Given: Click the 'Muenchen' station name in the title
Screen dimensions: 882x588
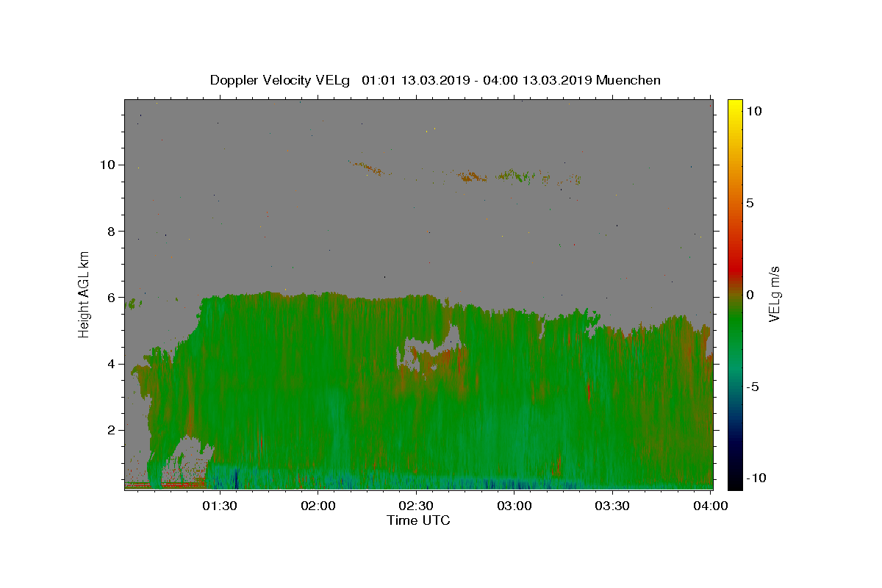Looking at the screenshot, I should click(628, 80).
